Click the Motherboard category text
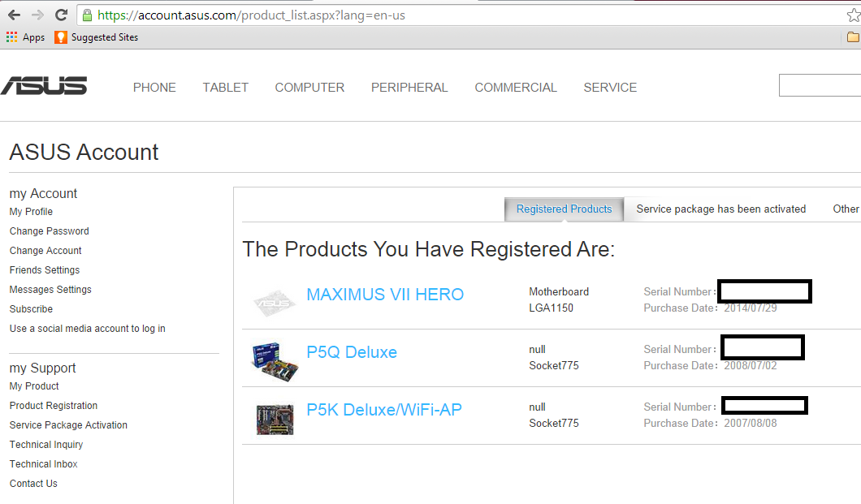Viewport: 861px width, 504px height. click(559, 291)
